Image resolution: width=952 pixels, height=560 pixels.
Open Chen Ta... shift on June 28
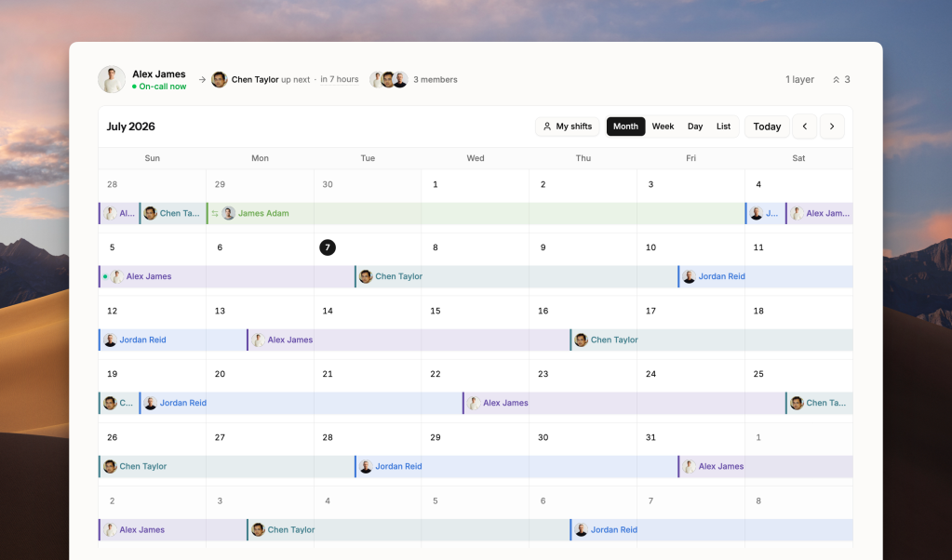click(172, 214)
